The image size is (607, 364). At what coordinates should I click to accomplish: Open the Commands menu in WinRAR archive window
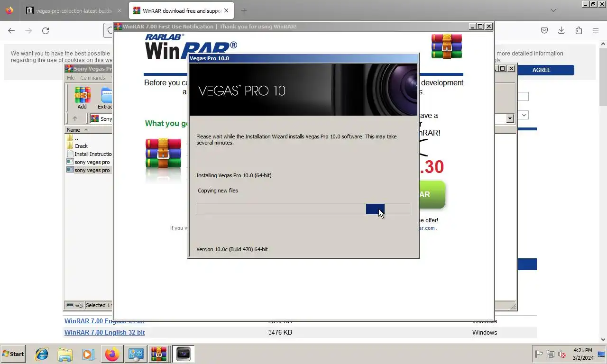click(92, 78)
